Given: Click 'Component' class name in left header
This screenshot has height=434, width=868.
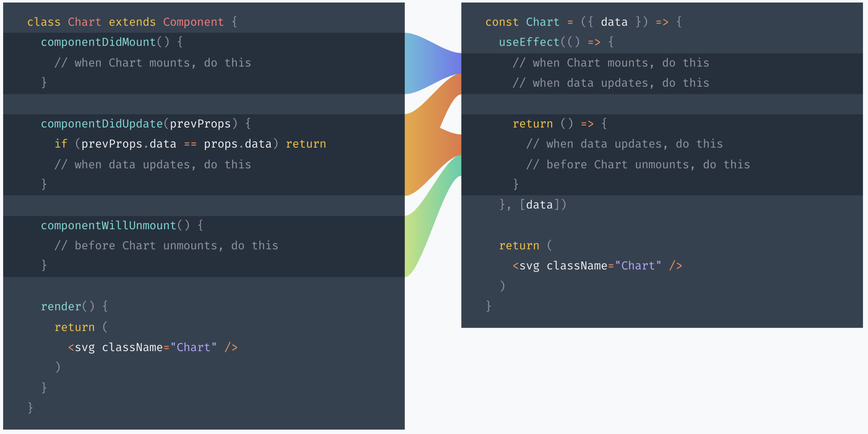Looking at the screenshot, I should click(x=193, y=22).
